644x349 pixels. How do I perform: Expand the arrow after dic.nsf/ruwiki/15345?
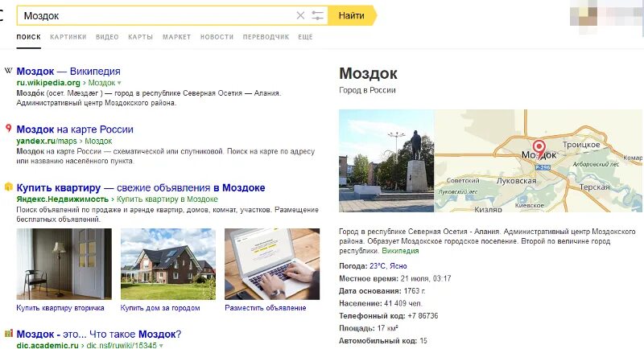(161, 346)
